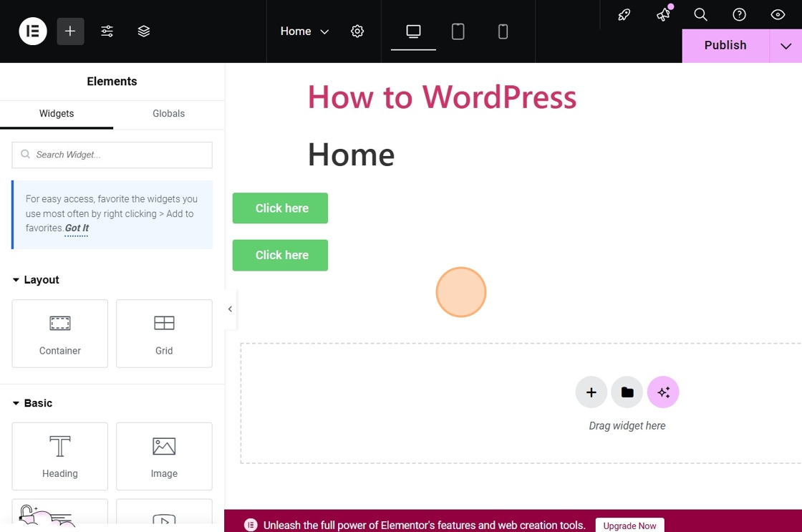Open page settings gear icon

tap(357, 32)
